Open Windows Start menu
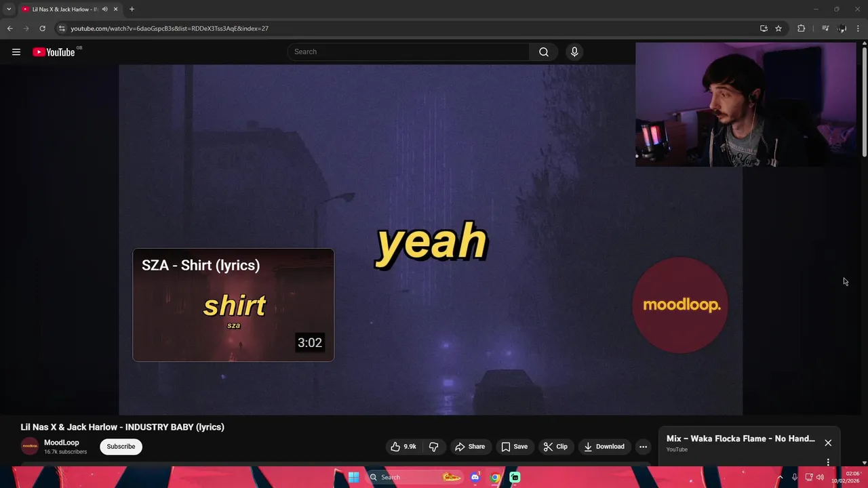 (x=353, y=477)
